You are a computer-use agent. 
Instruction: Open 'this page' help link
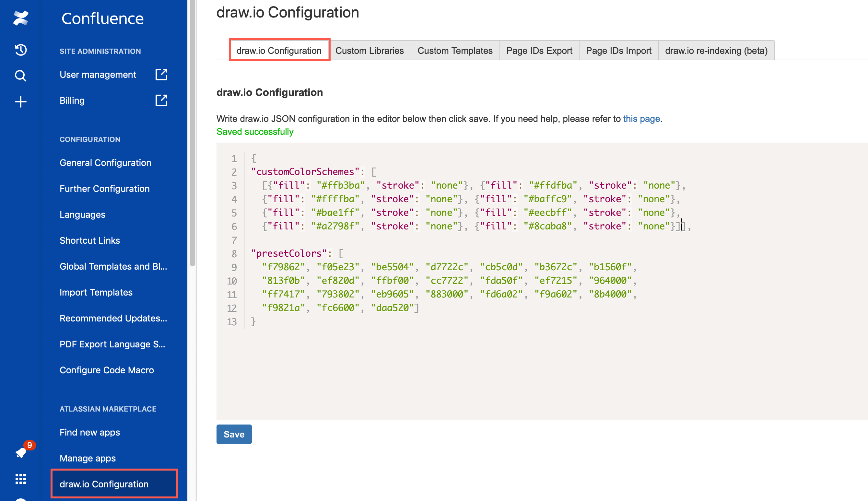click(x=641, y=118)
